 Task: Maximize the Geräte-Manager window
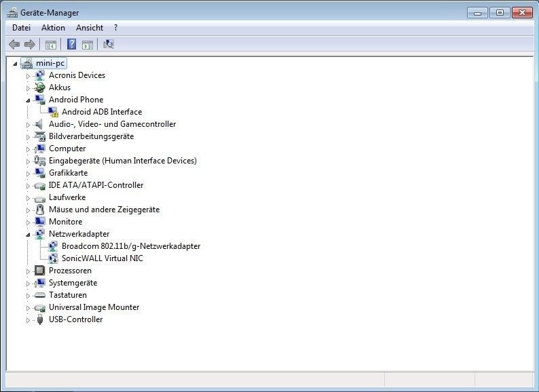[x=500, y=13]
